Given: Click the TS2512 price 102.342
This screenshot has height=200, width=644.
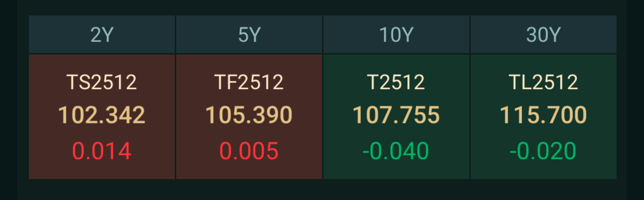Looking at the screenshot, I should (102, 115).
